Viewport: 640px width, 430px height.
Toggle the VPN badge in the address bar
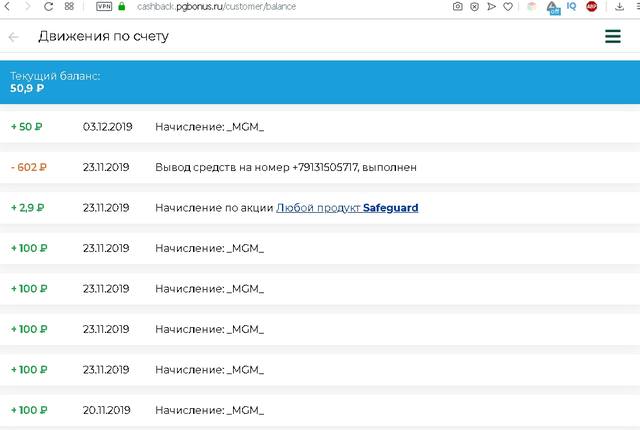tap(104, 6)
